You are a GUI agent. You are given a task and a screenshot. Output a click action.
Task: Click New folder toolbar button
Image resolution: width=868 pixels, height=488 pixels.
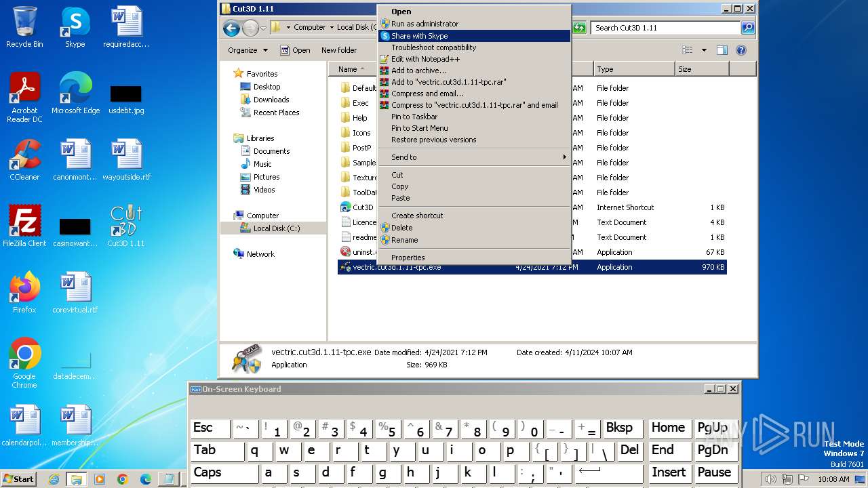click(x=339, y=50)
